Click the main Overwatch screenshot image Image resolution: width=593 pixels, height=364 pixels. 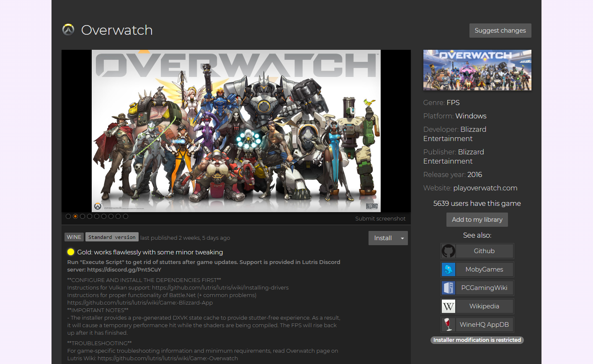tap(236, 131)
